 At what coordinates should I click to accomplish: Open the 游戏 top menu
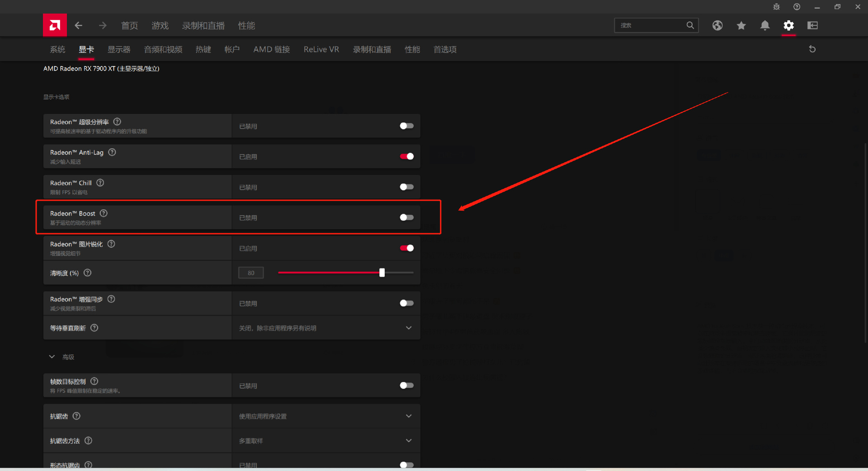coord(160,26)
